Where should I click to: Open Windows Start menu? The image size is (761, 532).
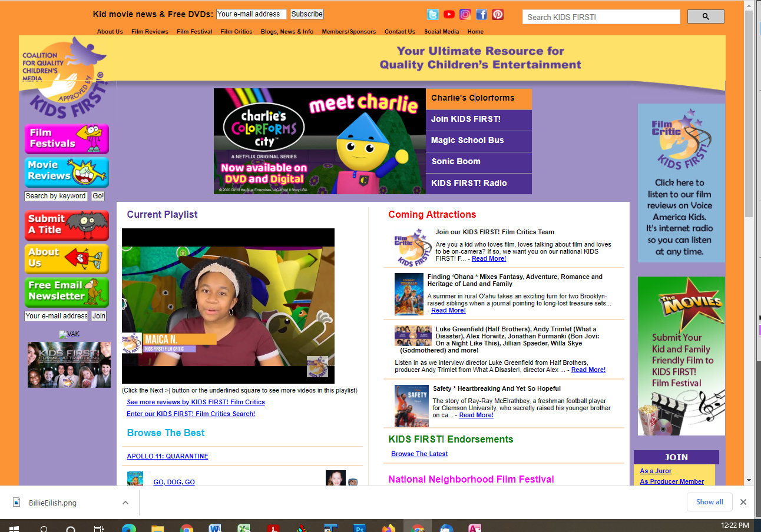click(13, 528)
